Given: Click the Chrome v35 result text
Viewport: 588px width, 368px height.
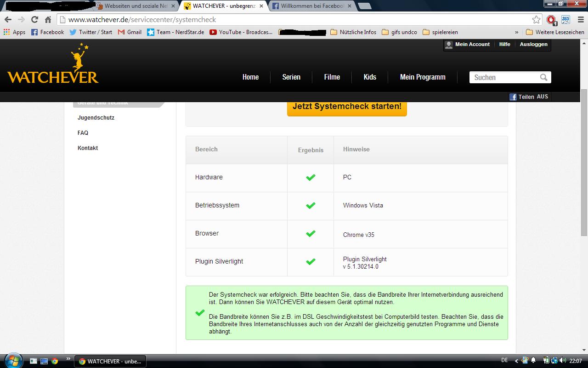Looking at the screenshot, I should pyautogui.click(x=359, y=235).
